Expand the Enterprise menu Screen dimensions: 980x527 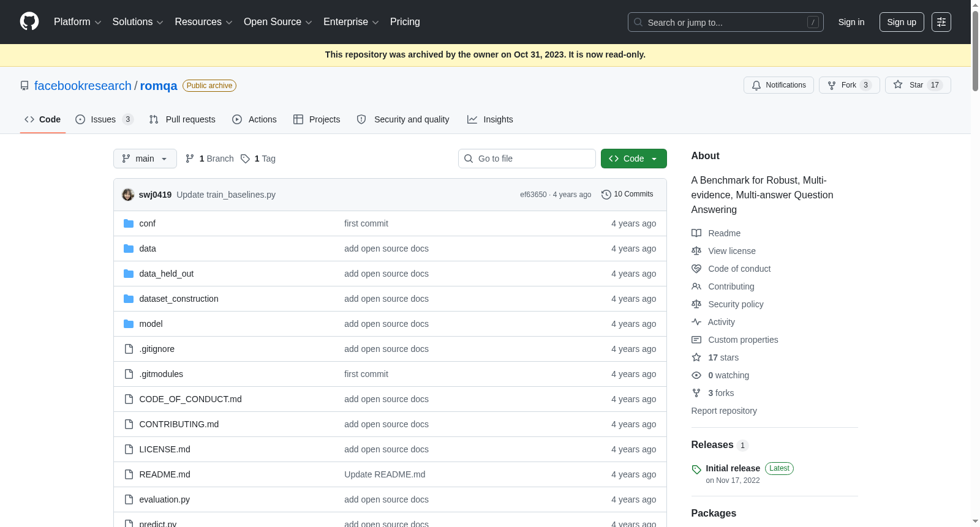pyautogui.click(x=351, y=22)
